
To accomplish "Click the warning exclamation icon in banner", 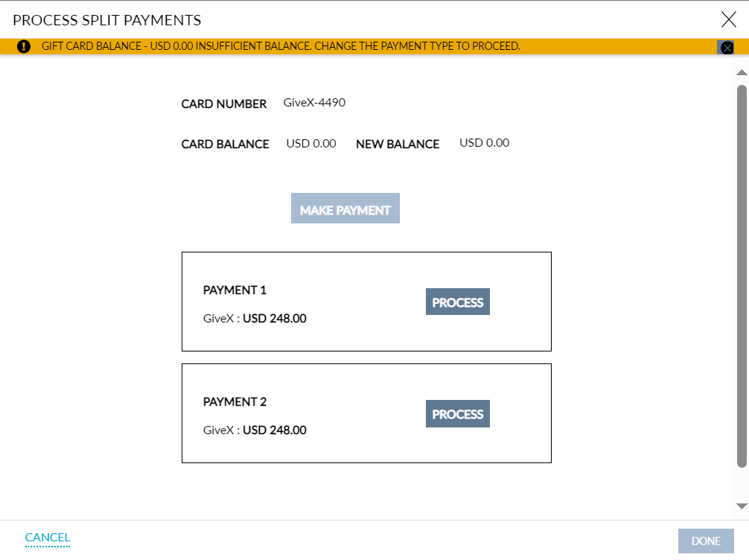I will 23,46.
